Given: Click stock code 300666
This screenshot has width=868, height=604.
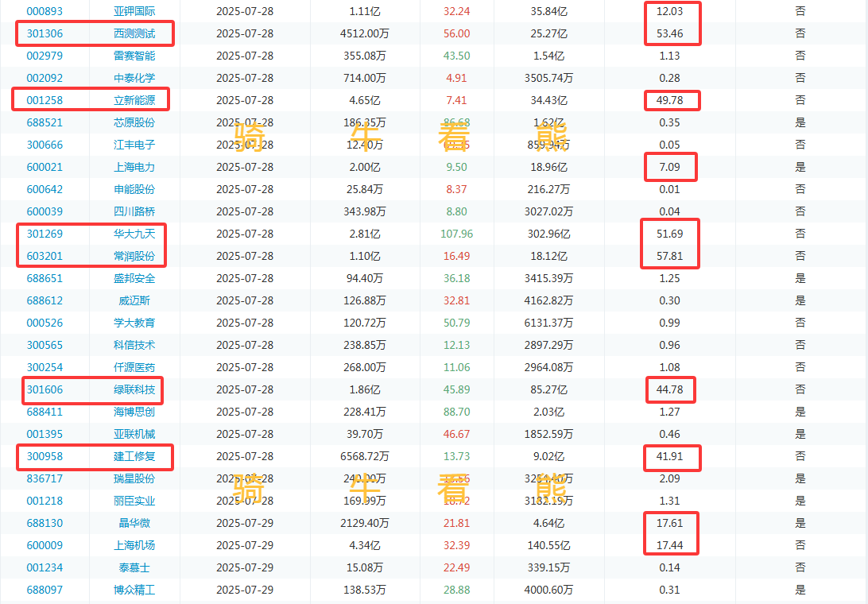Looking at the screenshot, I should tap(45, 145).
